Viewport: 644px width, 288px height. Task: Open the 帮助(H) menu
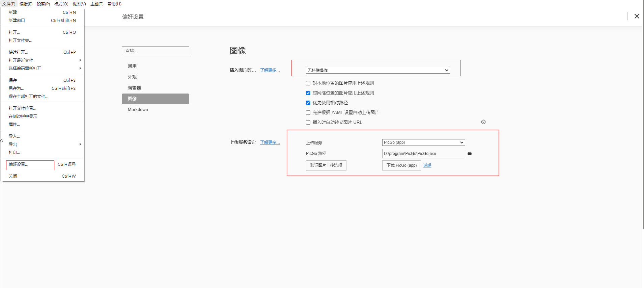point(114,4)
